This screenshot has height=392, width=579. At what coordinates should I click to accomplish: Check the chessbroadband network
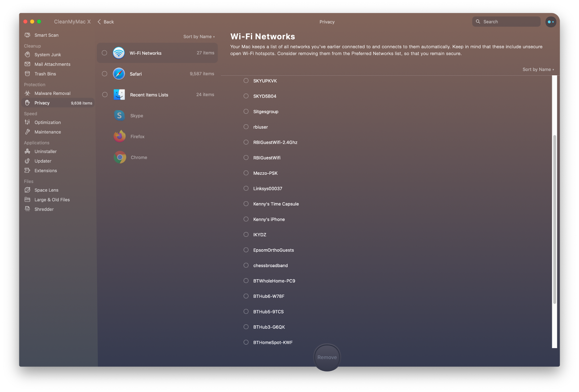pyautogui.click(x=246, y=265)
